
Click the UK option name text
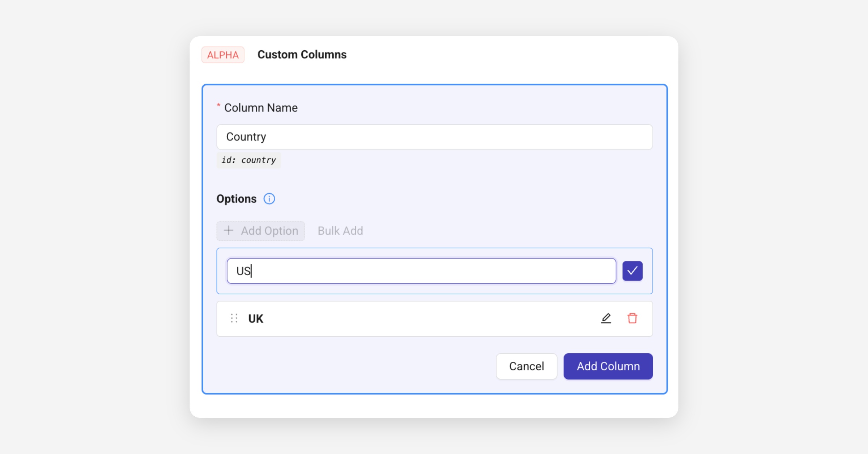256,319
